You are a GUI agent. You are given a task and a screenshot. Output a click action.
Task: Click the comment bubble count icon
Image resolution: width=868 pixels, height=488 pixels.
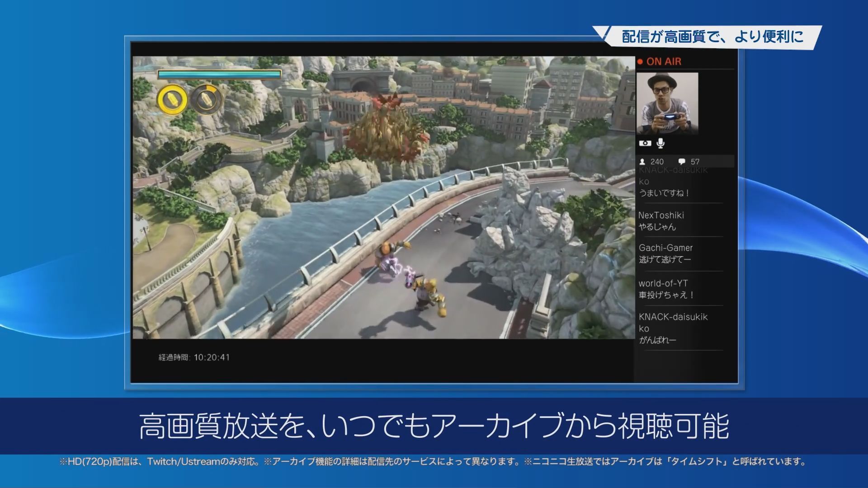point(682,162)
